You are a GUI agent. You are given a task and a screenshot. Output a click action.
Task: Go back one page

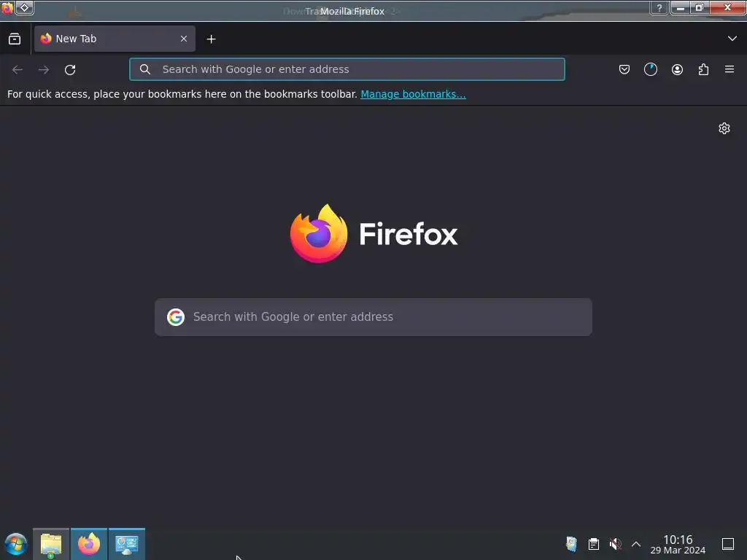(18, 69)
